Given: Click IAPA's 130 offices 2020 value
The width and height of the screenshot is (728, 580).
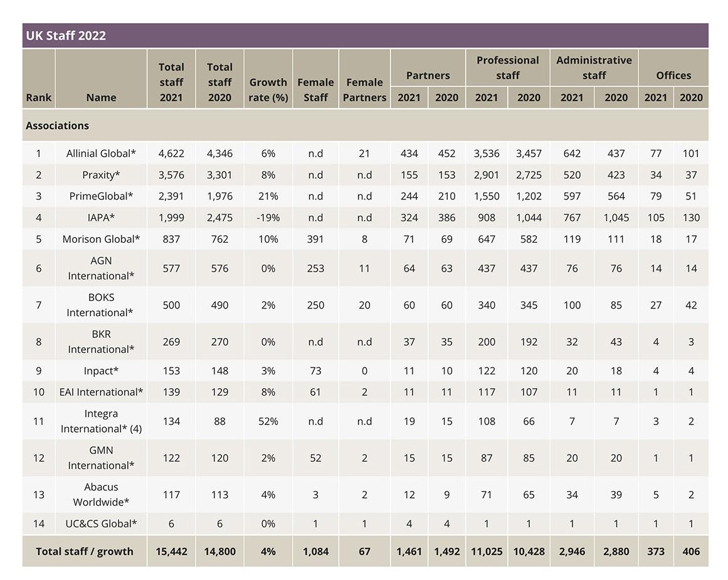Looking at the screenshot, I should point(691,218).
